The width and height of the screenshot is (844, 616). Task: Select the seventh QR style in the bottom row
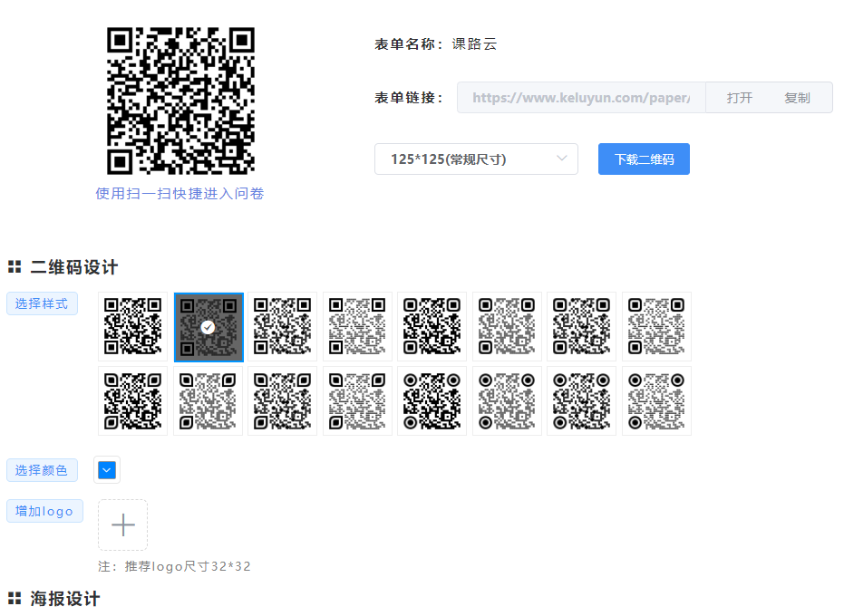click(582, 400)
